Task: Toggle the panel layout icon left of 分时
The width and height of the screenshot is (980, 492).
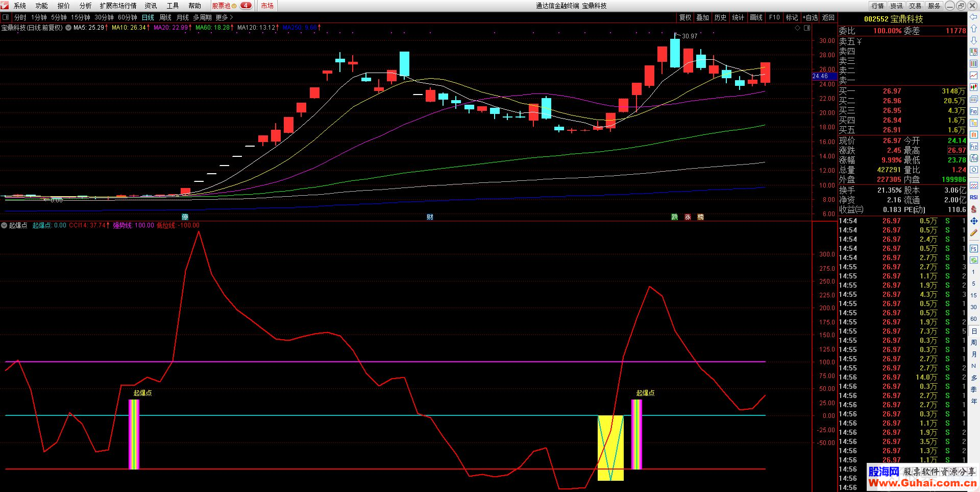Action: click(6, 17)
